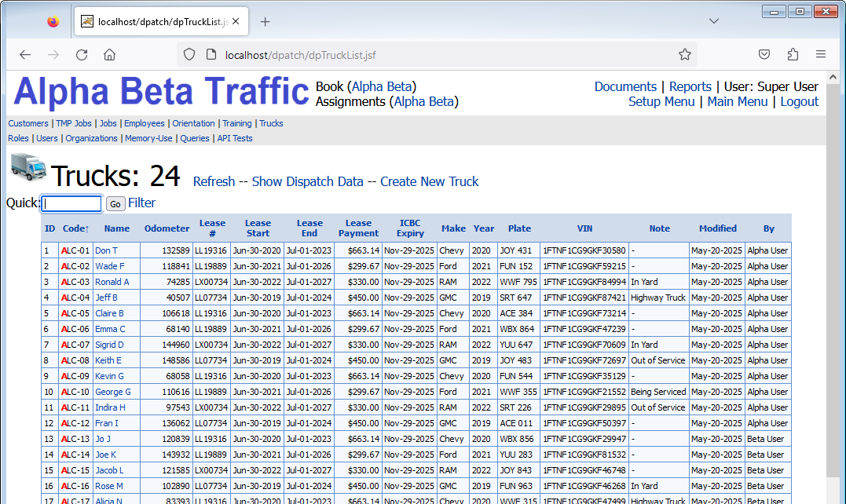
Task: Open a new tab with the plus icon
Action: [x=265, y=22]
